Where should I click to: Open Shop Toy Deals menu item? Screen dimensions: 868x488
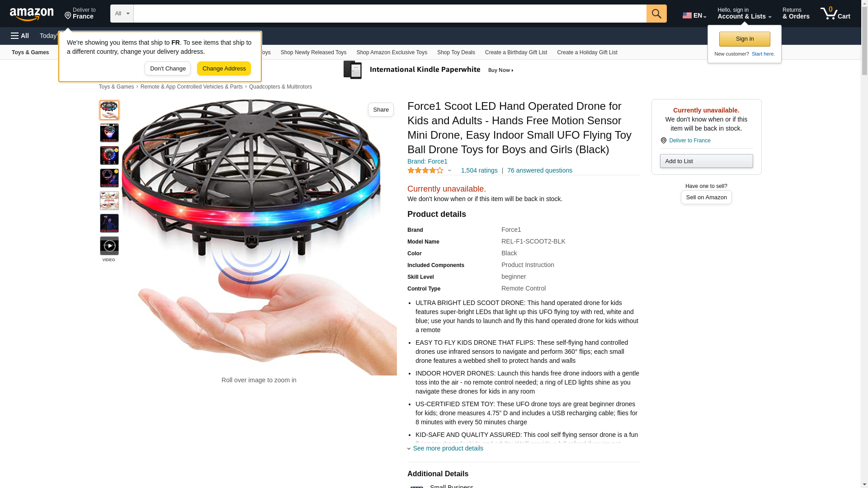click(x=456, y=52)
